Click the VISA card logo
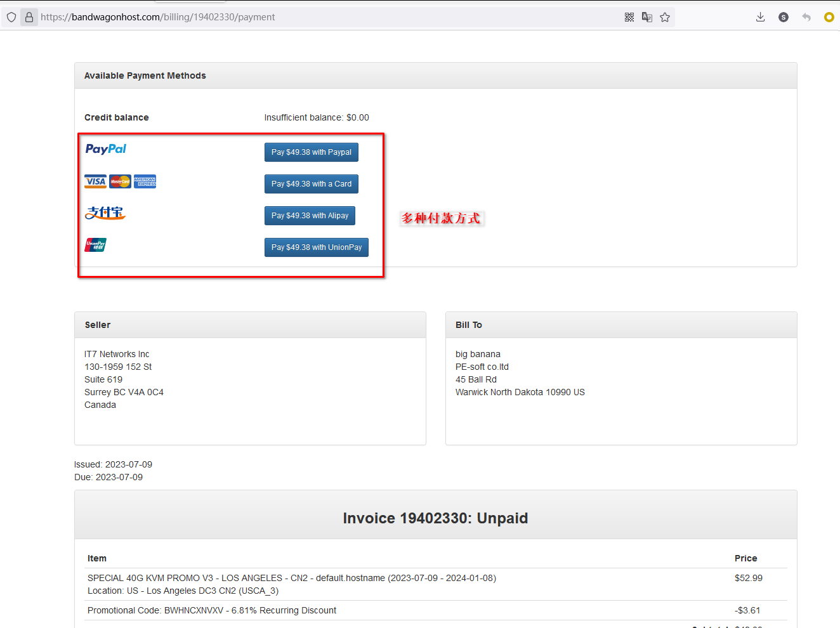 (x=95, y=181)
